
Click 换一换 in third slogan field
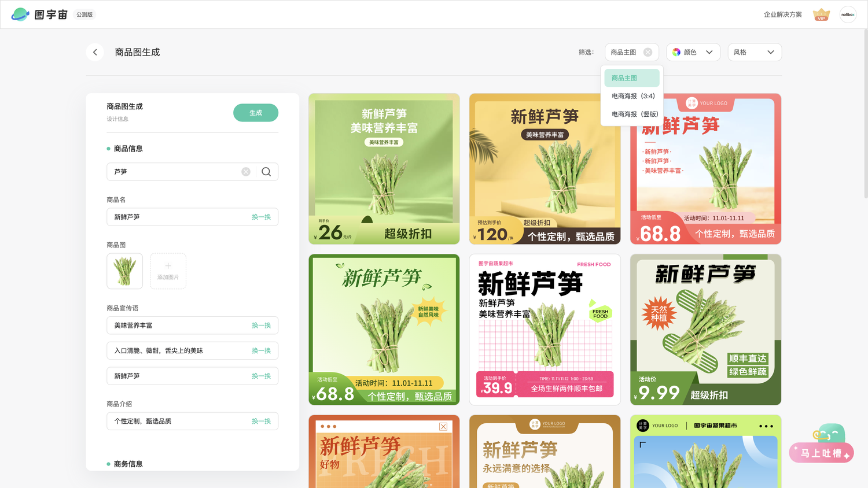(261, 376)
